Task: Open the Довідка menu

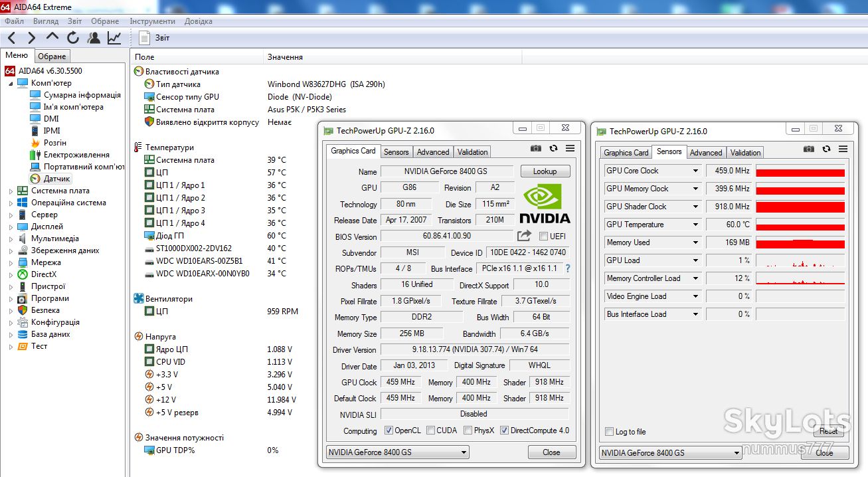Action: point(199,21)
